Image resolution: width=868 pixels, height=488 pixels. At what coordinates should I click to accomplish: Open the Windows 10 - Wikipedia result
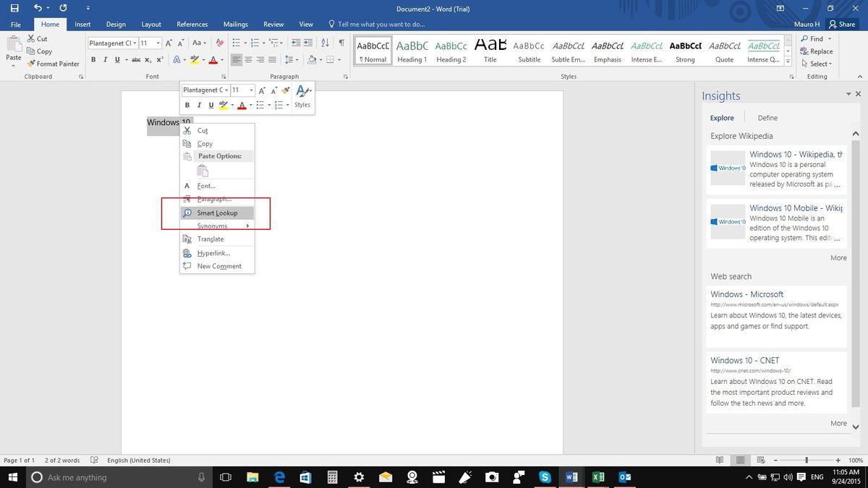[x=794, y=154]
